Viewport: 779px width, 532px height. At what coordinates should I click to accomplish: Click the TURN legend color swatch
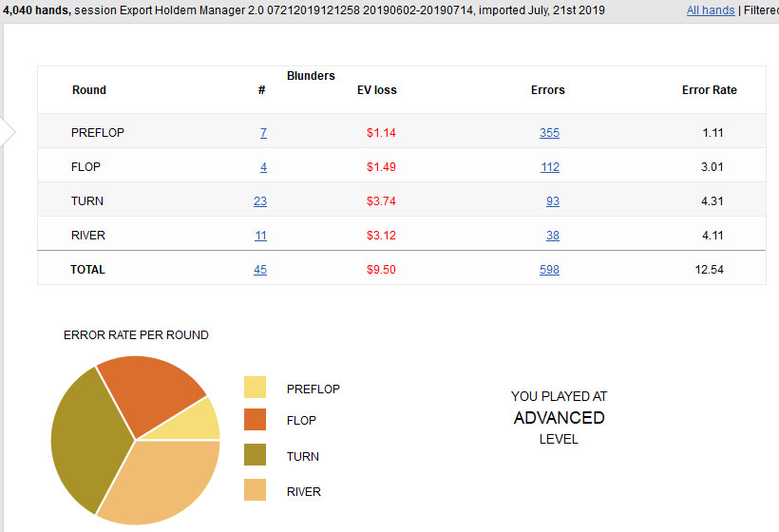point(255,454)
